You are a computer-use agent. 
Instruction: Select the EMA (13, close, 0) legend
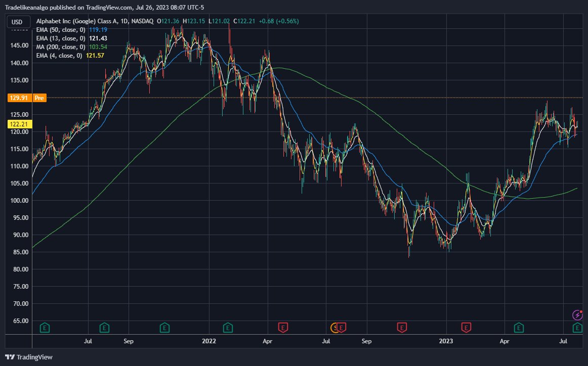click(x=60, y=38)
